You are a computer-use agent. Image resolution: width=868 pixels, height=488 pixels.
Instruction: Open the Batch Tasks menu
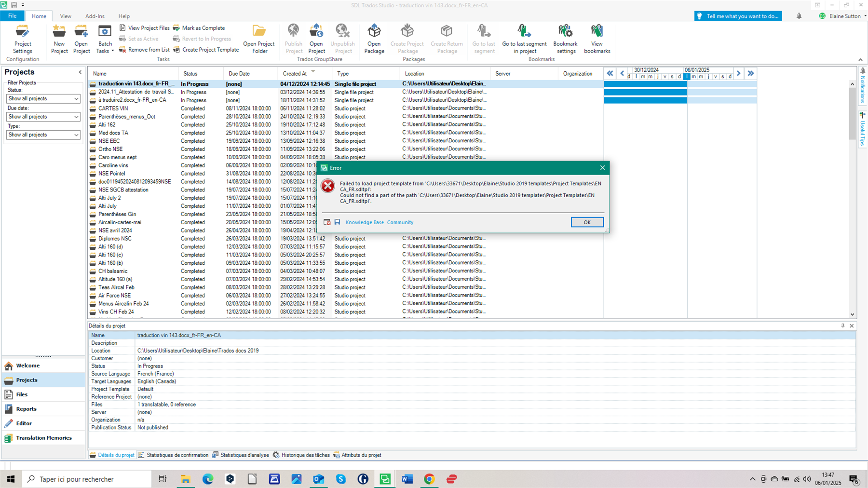pyautogui.click(x=105, y=40)
